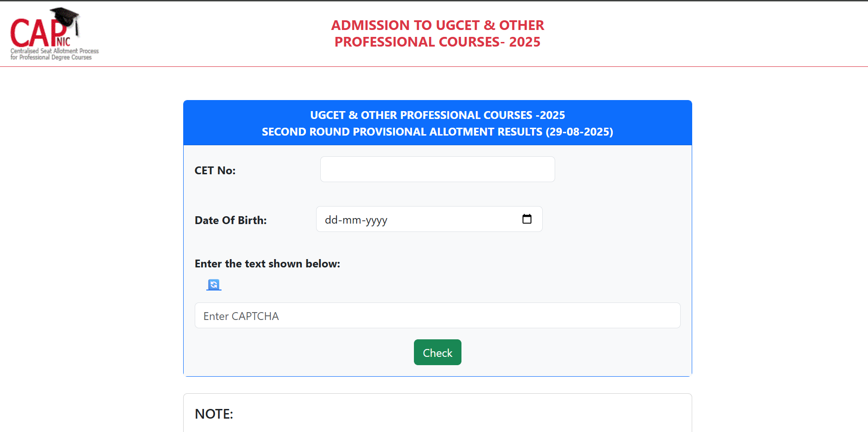
Task: Click the "Date Of Birth:" label
Action: (x=231, y=220)
